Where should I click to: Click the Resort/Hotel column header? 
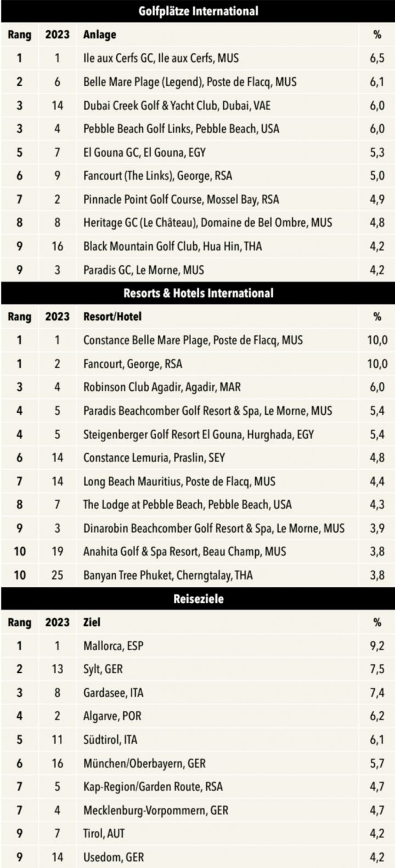(x=112, y=317)
